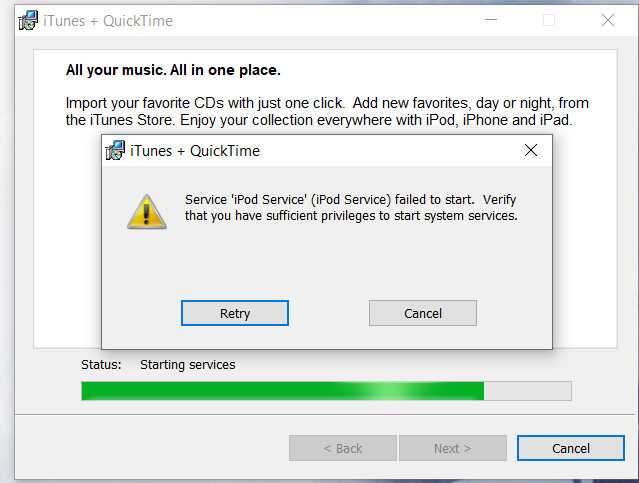Click the greyed-out maximize button
The width and height of the screenshot is (639, 483).
tap(549, 20)
